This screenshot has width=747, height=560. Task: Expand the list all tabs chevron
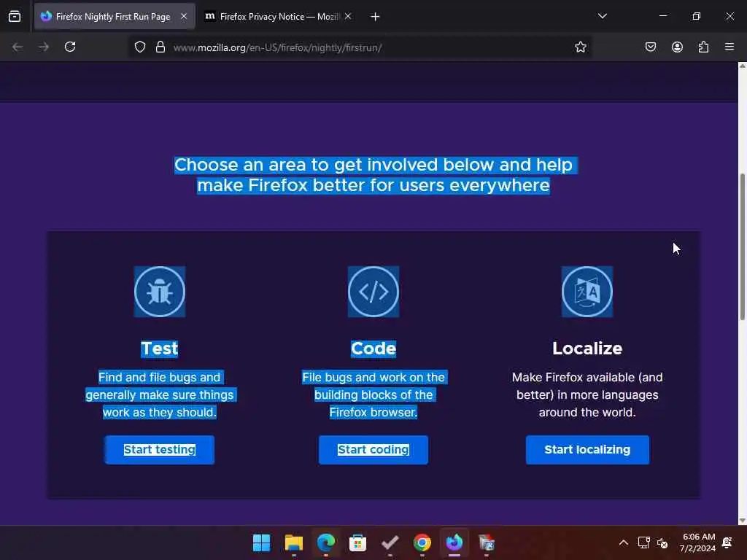(x=602, y=16)
